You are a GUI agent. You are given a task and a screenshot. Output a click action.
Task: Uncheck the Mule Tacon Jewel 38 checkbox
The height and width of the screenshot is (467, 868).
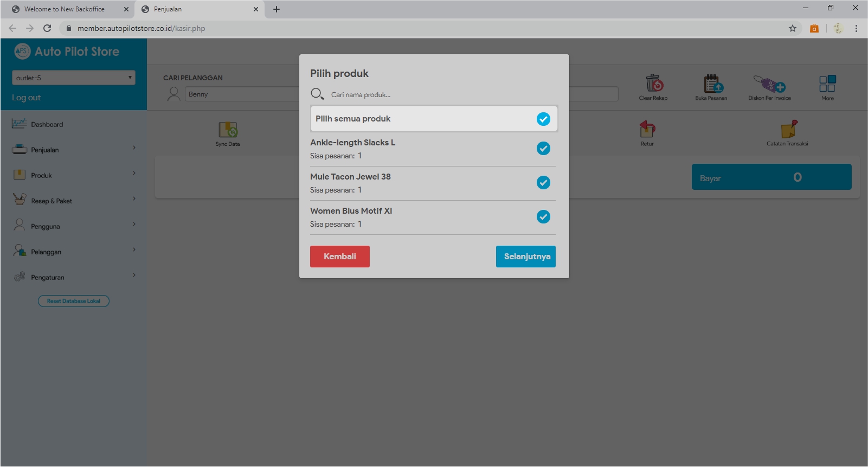pyautogui.click(x=543, y=183)
